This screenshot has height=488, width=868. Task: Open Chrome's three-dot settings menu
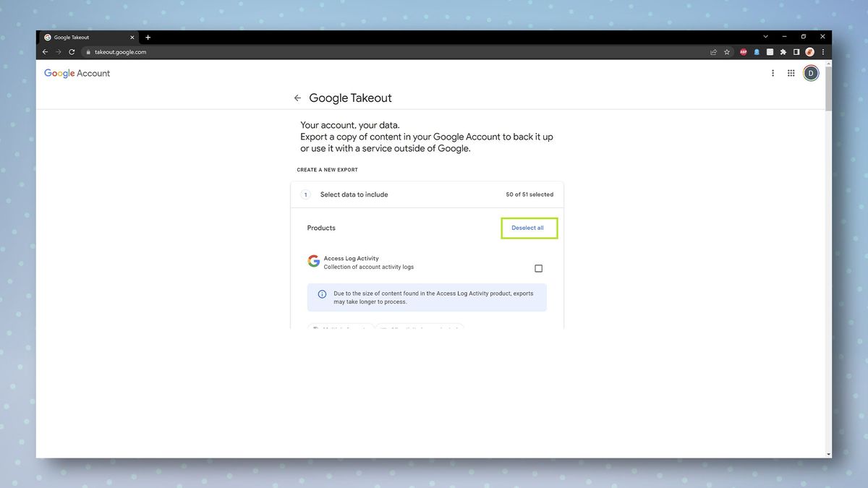click(x=822, y=52)
